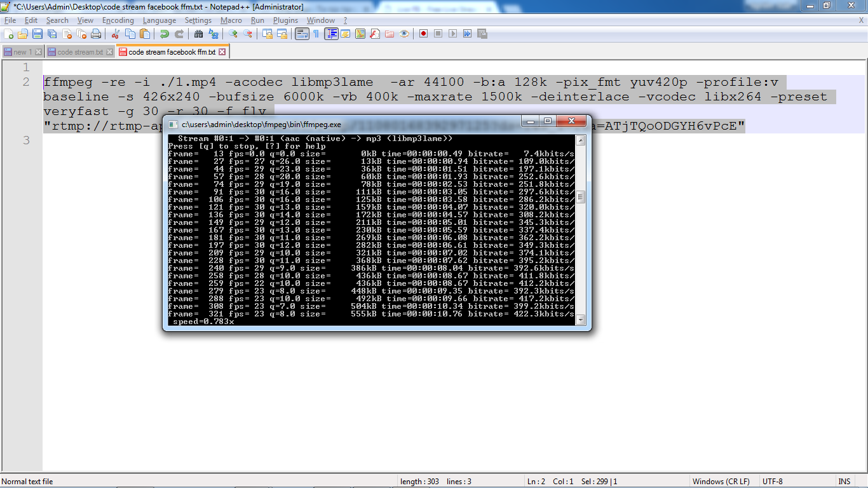Open the ? help menu
The height and width of the screenshot is (488, 868).
point(346,20)
